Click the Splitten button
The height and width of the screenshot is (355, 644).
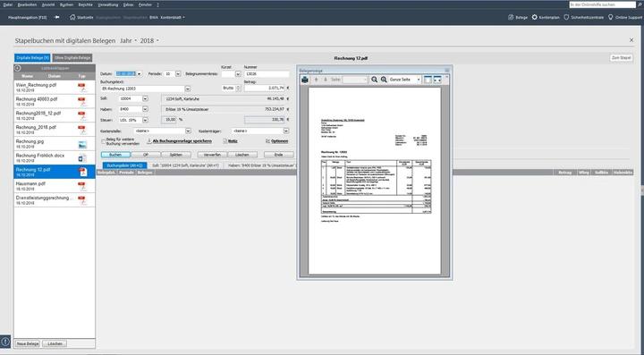pos(176,155)
